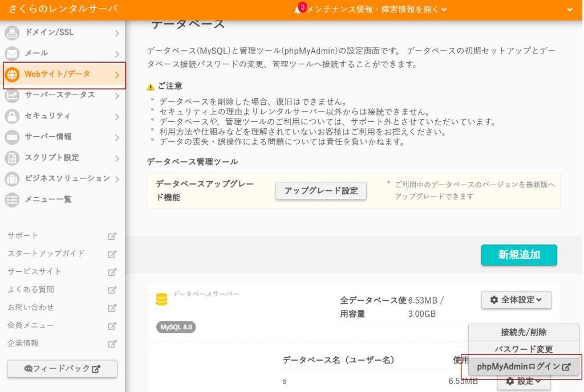This screenshot has width=584, height=392.
Task: Open メンテナンス情報・障害情報を開く panel
Action: (376, 9)
